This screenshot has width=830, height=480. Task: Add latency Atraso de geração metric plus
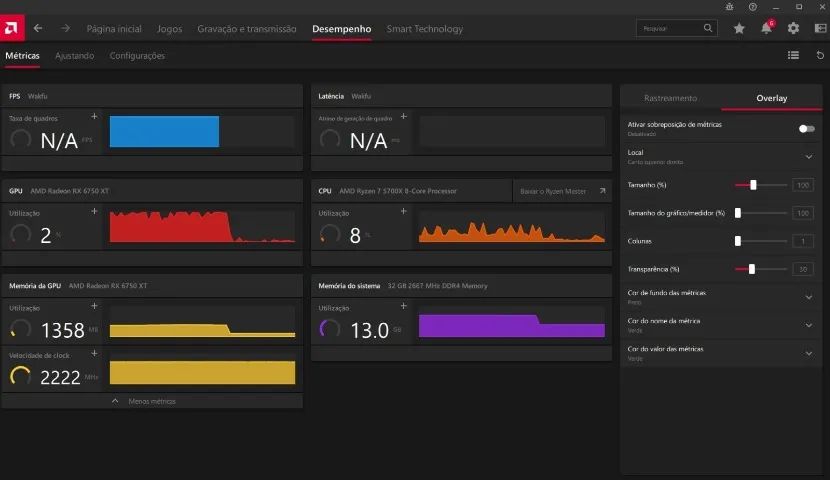pos(403,116)
